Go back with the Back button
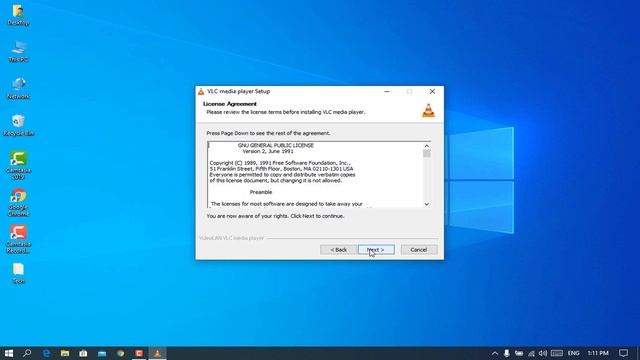640x360 pixels. pyautogui.click(x=338, y=249)
